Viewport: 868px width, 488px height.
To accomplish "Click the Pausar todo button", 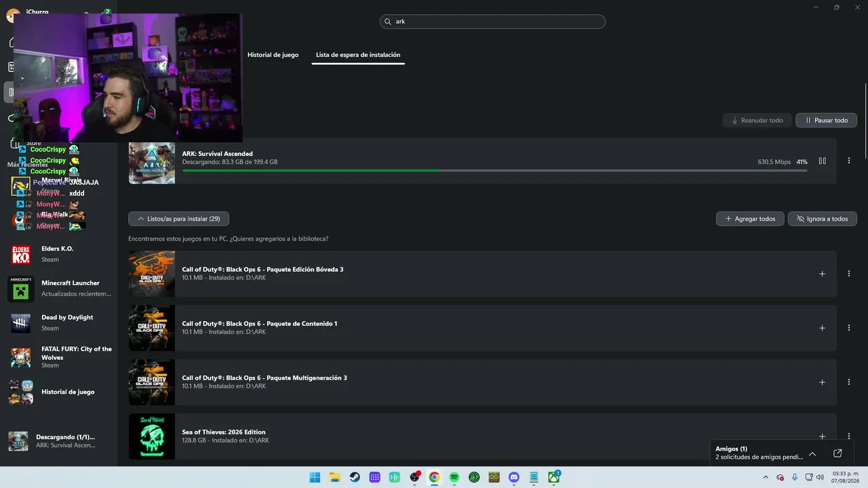I will pos(826,121).
